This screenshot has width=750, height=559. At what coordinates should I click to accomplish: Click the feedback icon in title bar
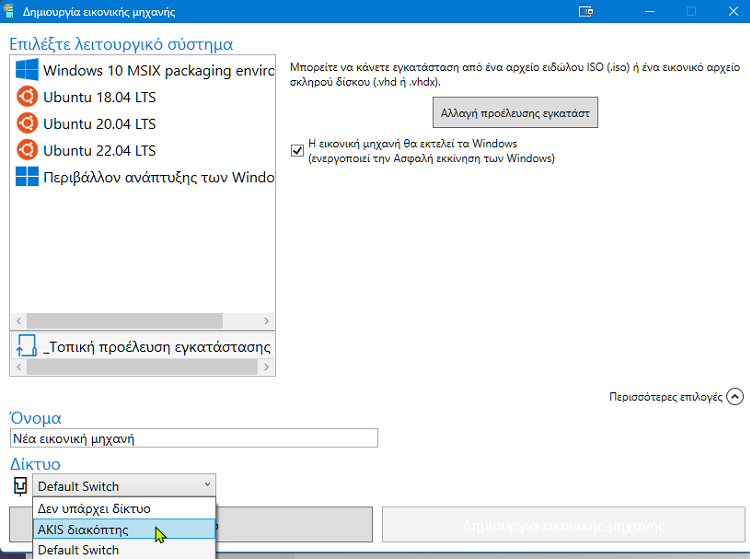(586, 11)
